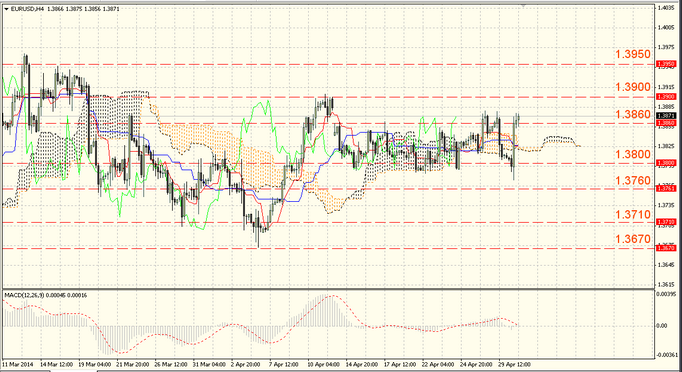Select the large orange 1.3950 level label
The height and width of the screenshot is (372, 682).
tap(633, 54)
